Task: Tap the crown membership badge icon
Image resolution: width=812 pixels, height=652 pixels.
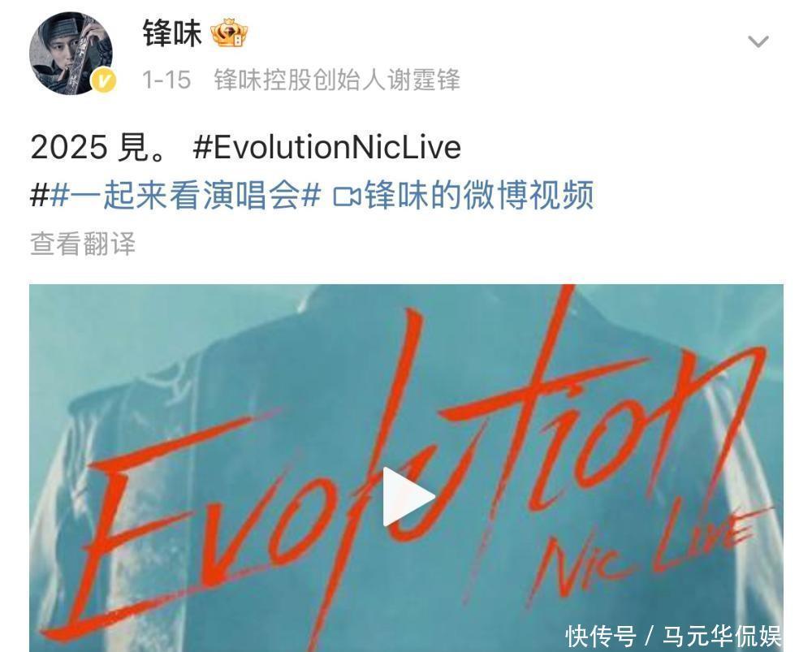Action: [229, 34]
